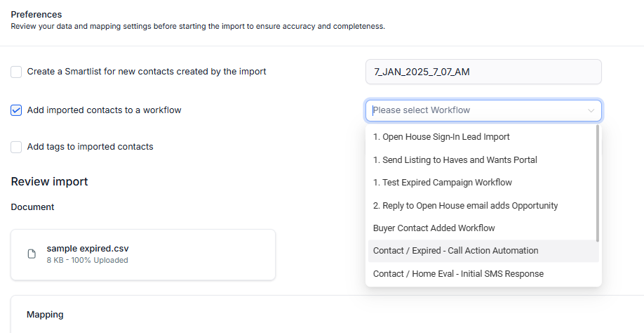This screenshot has height=333, width=644.
Task: Select Reply to Open House email option
Action: 465,206
